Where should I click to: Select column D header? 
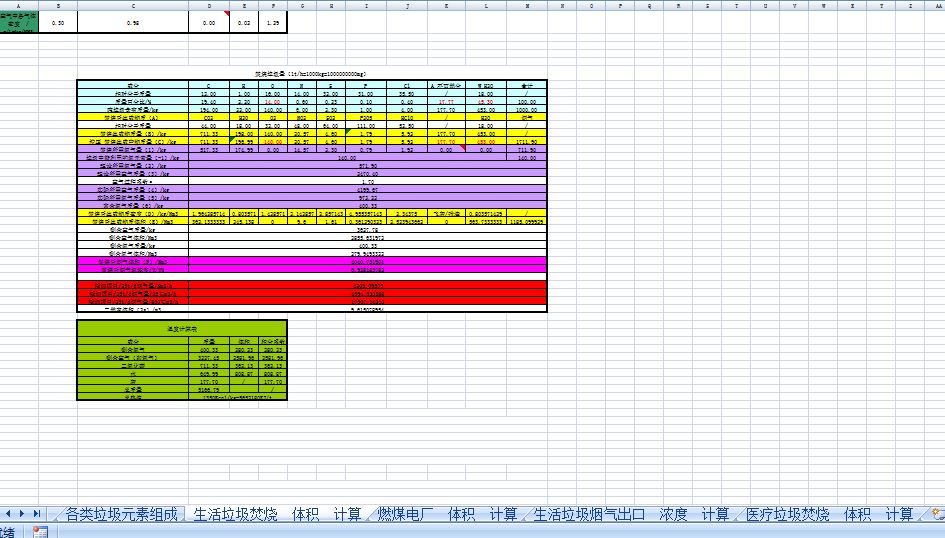209,5
